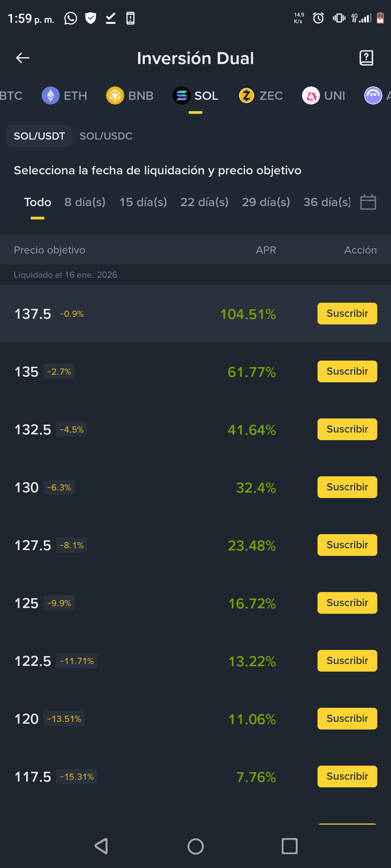Tap Suscribir for 125 target price
This screenshot has width=391, height=868.
pos(347,603)
